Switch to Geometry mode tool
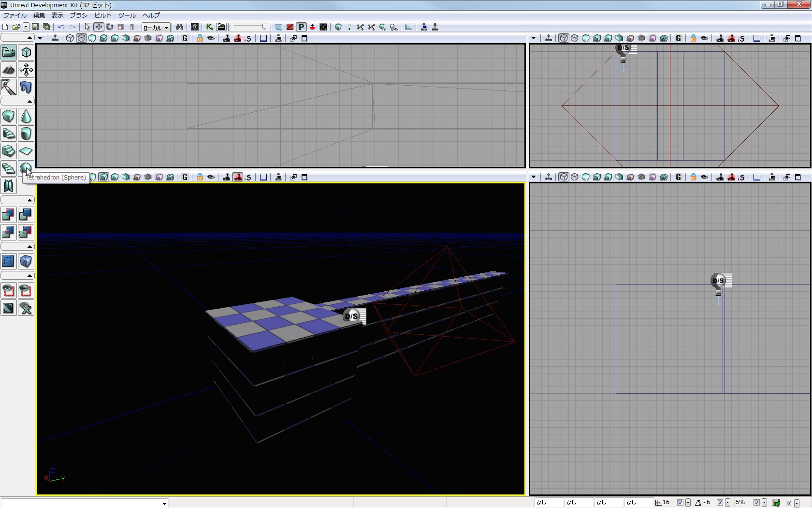This screenshot has height=508, width=812. (x=26, y=52)
